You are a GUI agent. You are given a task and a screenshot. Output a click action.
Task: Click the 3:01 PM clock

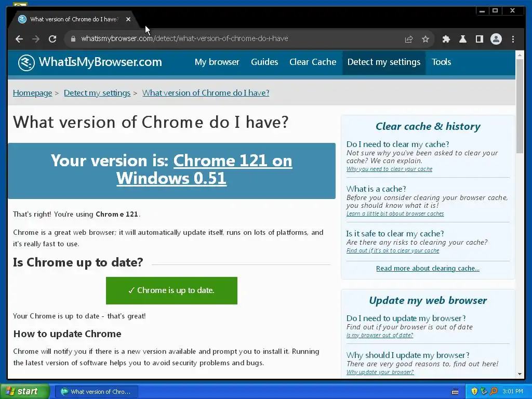[x=513, y=392]
